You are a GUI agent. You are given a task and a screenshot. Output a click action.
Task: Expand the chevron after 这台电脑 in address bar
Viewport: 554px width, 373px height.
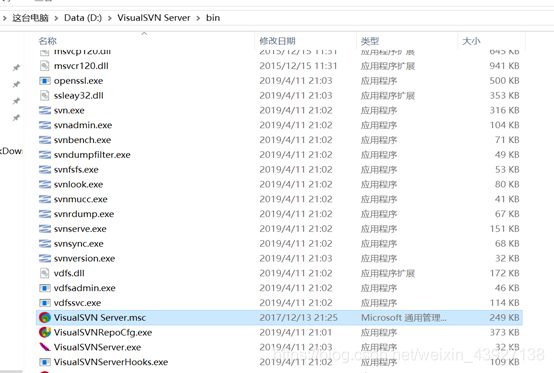[x=56, y=18]
